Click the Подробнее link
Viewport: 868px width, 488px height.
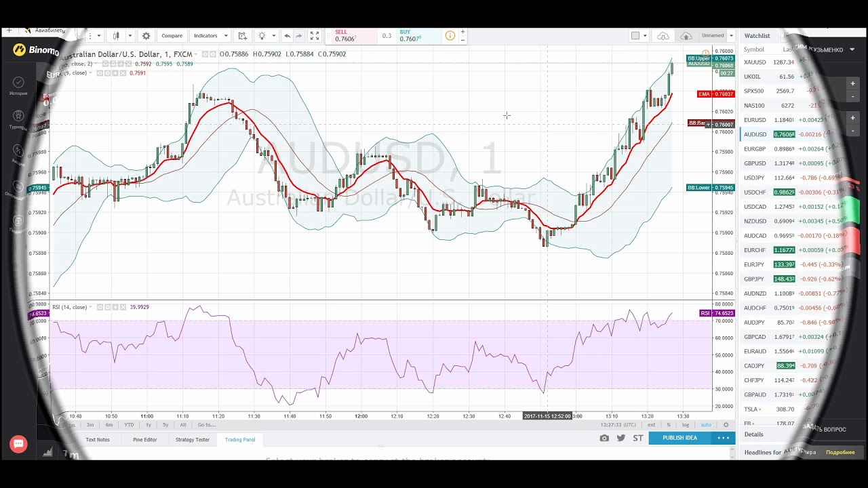coord(840,452)
